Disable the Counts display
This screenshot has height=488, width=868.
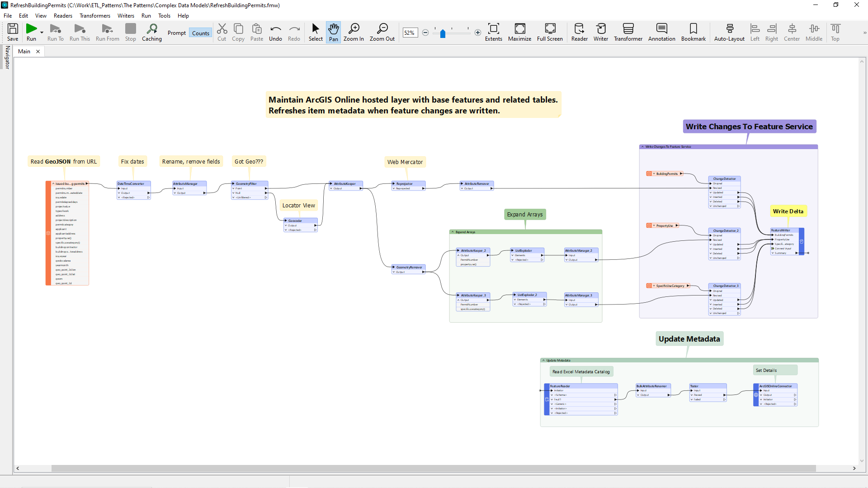coord(200,33)
